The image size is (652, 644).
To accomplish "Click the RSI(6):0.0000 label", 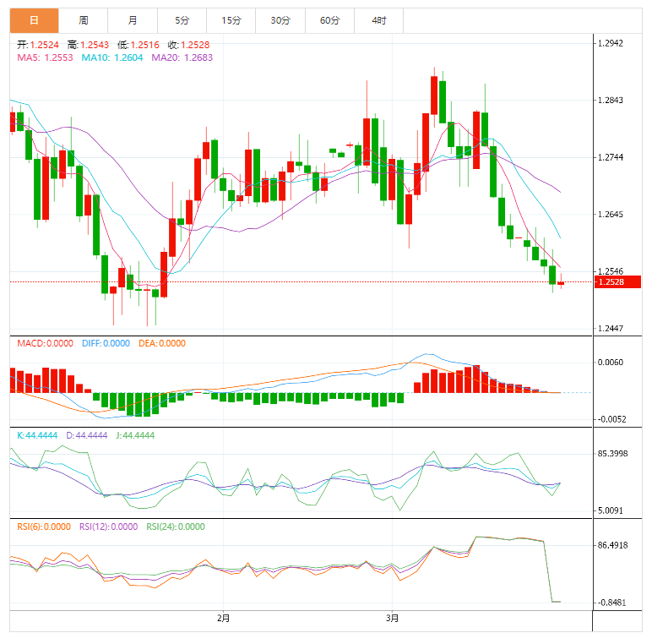I will click(x=44, y=527).
